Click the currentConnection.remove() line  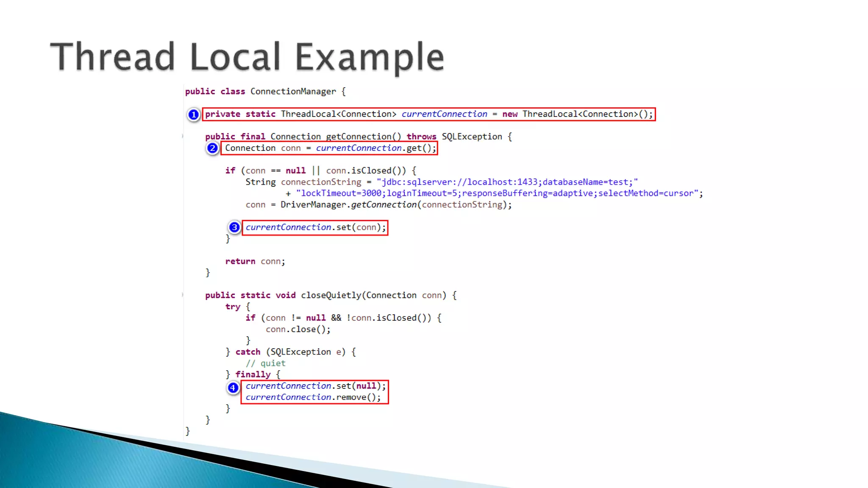pyautogui.click(x=313, y=397)
